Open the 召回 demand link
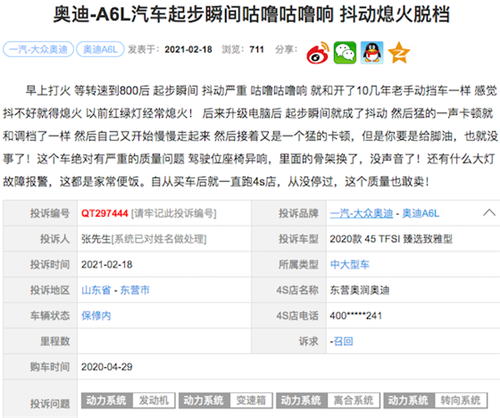The image size is (500, 418). tap(343, 341)
